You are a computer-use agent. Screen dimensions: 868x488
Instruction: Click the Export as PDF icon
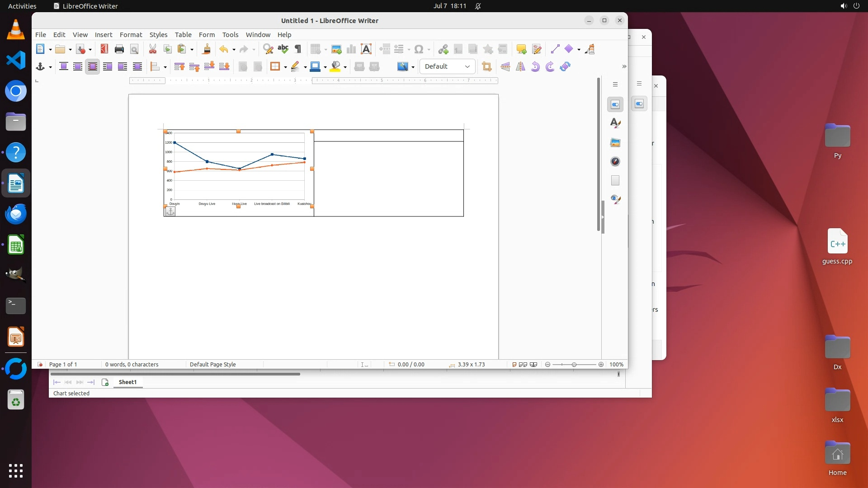coord(104,49)
